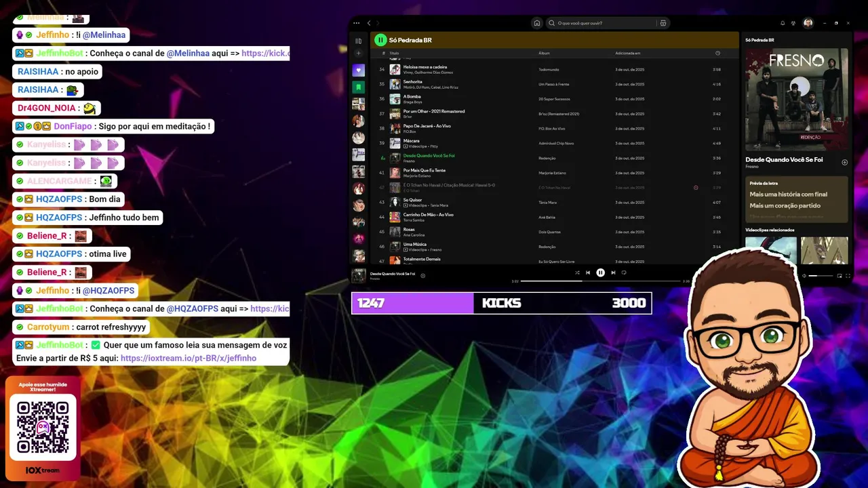This screenshot has height=488, width=868.
Task: Expand Your Library sidebar icon
Action: point(359,41)
